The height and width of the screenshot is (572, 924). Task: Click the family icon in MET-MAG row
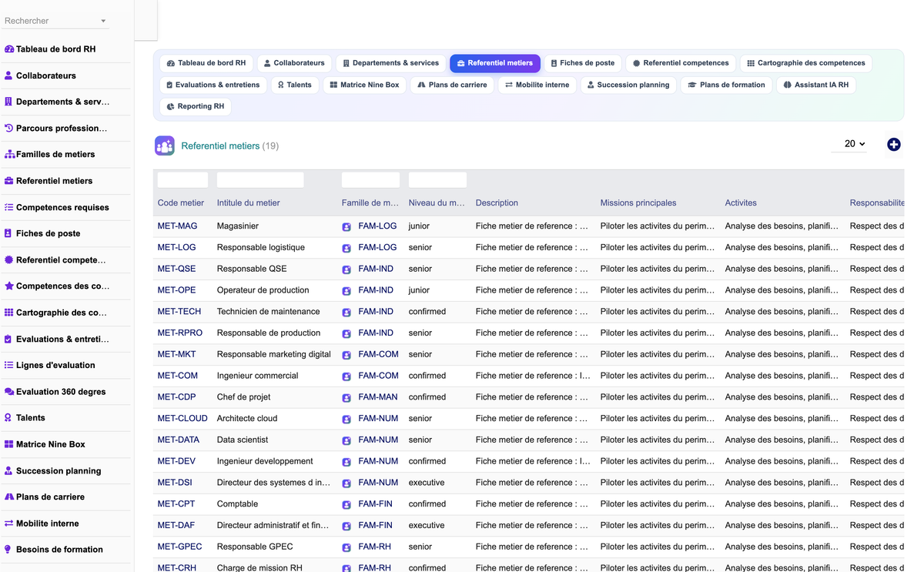pos(346,226)
